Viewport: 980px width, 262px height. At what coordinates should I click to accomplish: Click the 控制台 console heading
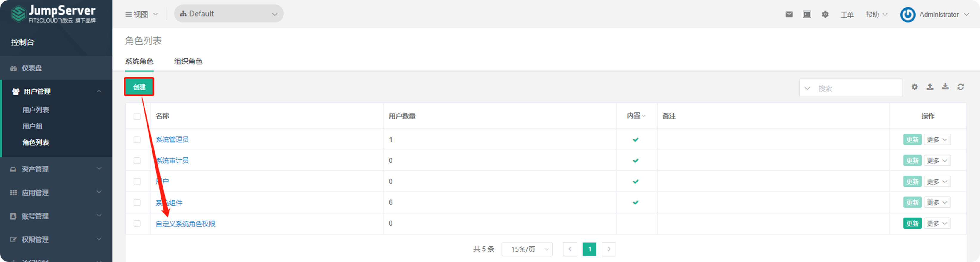[22, 42]
